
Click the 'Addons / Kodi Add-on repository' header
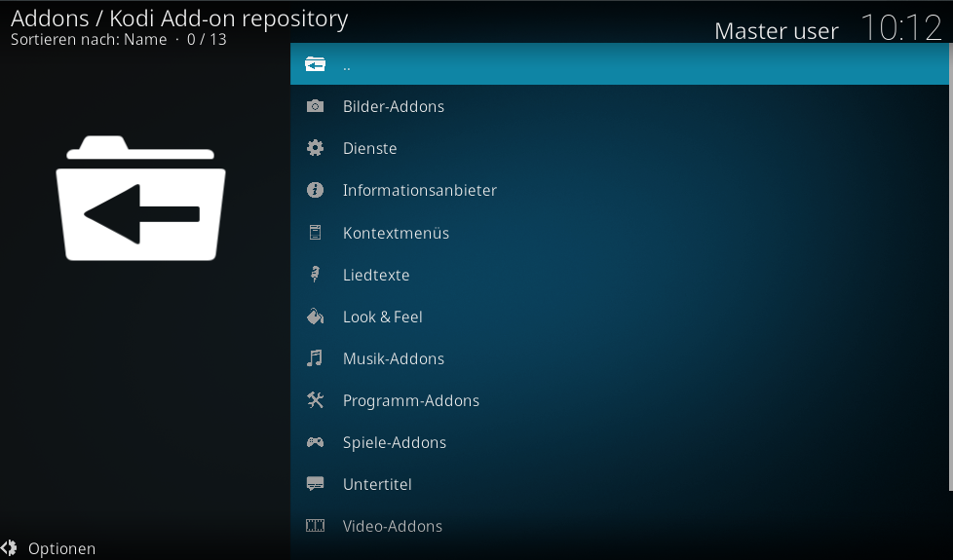179,19
